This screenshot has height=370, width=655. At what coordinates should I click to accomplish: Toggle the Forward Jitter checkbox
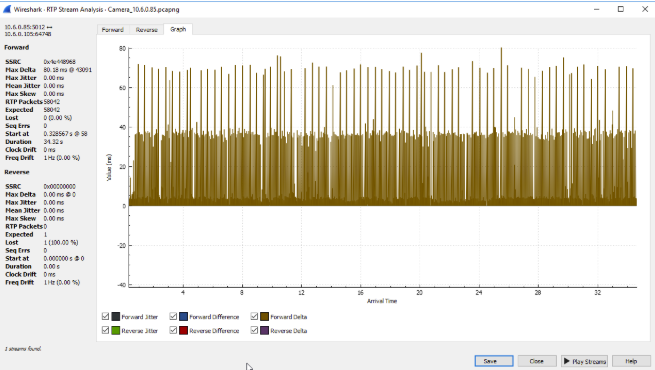105,317
